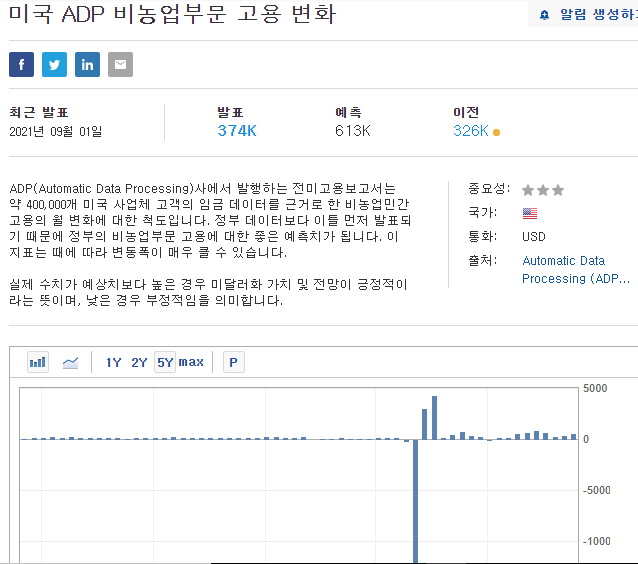Select the 5Y chart range
The image size is (638, 564).
click(x=165, y=362)
